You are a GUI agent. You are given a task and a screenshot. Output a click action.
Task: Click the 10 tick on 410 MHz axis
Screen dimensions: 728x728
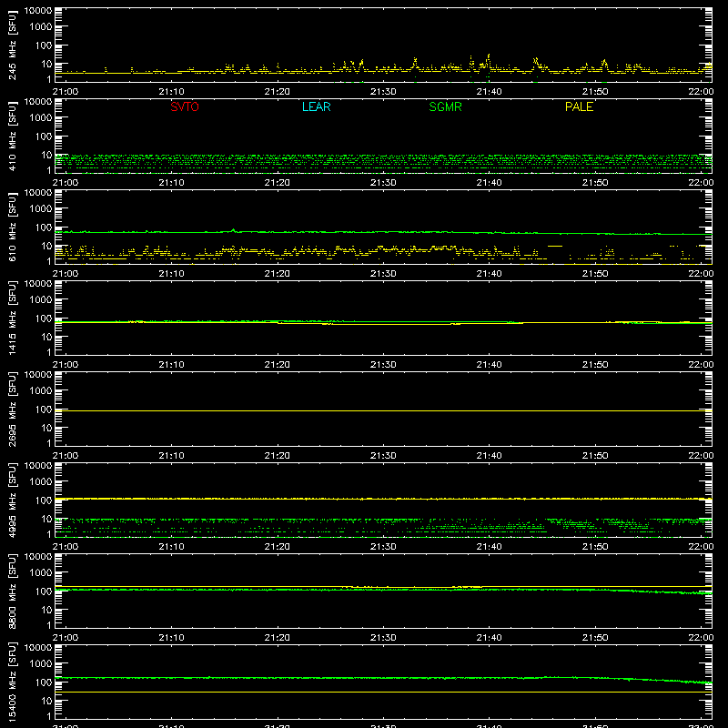(46, 155)
